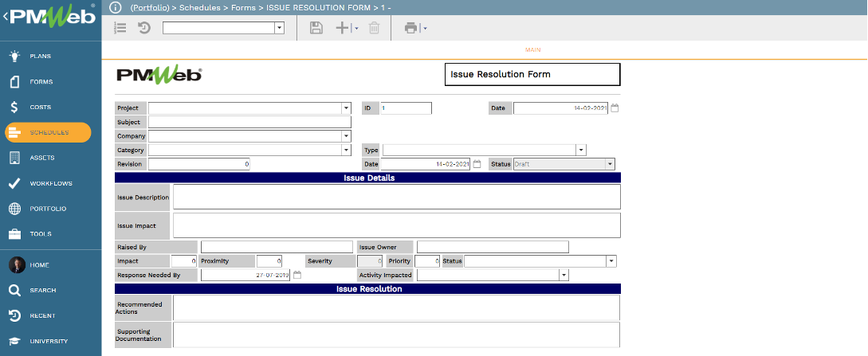The image size is (868, 356).
Task: Click into the Subject field
Action: click(249, 122)
